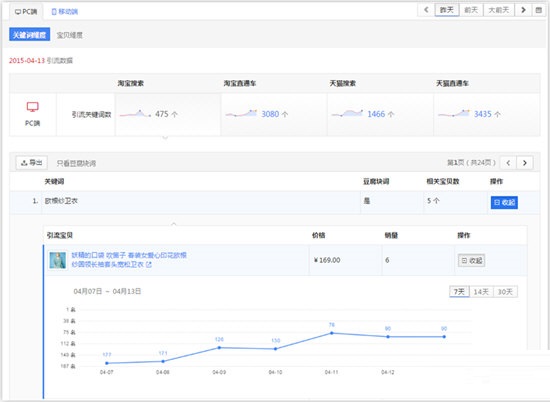Collapse keyword row with blue 收起 button
The height and width of the screenshot is (402, 550).
tap(504, 202)
